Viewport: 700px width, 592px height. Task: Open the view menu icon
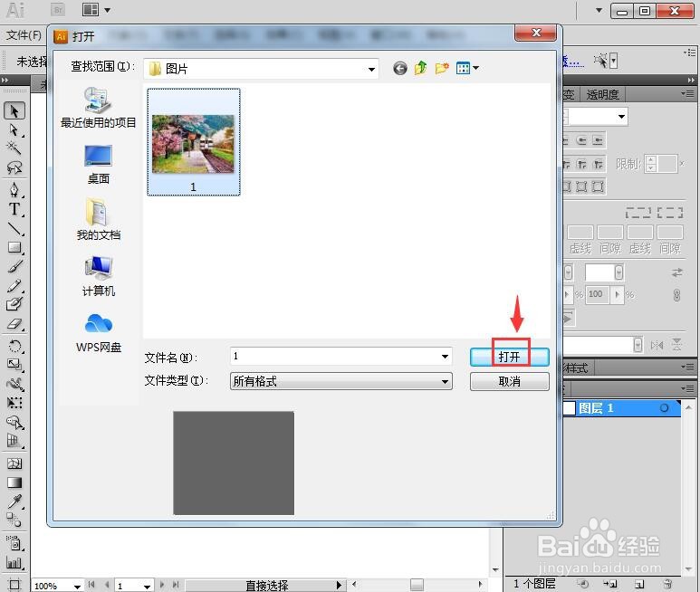(467, 68)
